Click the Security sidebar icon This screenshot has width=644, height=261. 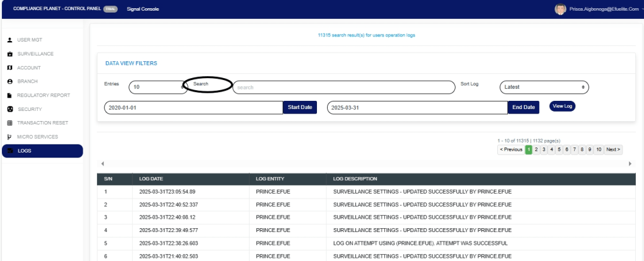coord(9,110)
